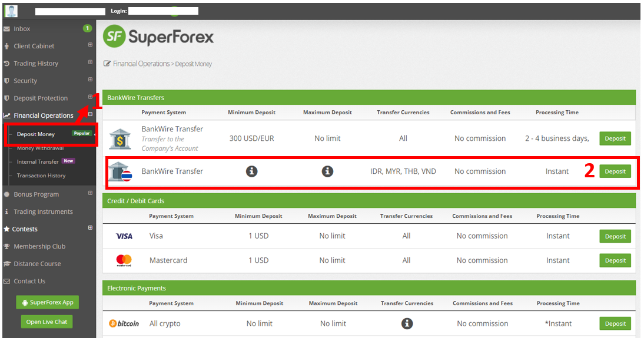
Task: Click the user avatar in the top bar
Action: [x=11, y=11]
